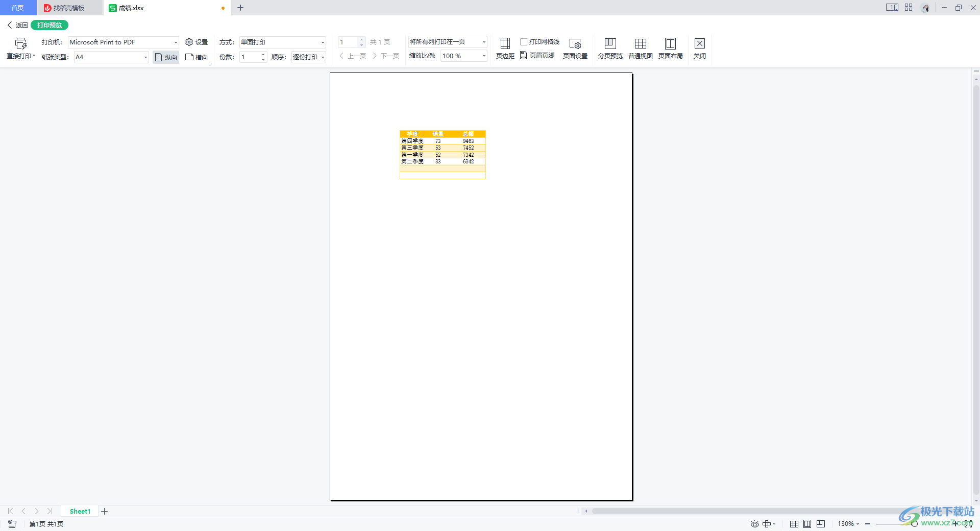Select portrait orientation 纵向
Image resolution: width=980 pixels, height=531 pixels.
(x=166, y=57)
